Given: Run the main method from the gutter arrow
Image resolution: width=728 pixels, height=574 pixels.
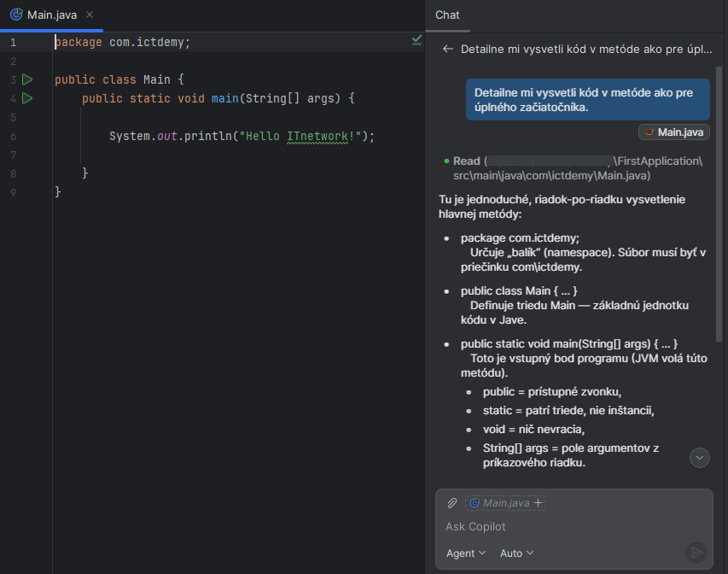Looking at the screenshot, I should tap(27, 98).
